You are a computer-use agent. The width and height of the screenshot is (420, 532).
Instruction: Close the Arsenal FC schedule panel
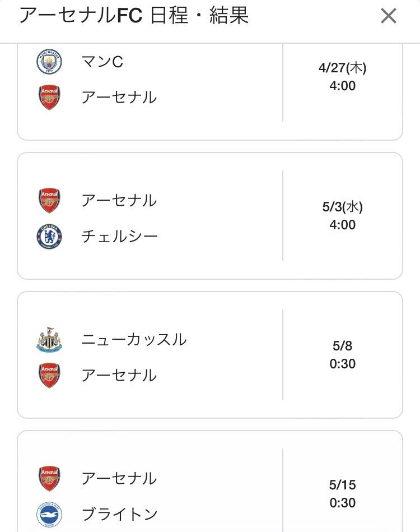(x=388, y=16)
